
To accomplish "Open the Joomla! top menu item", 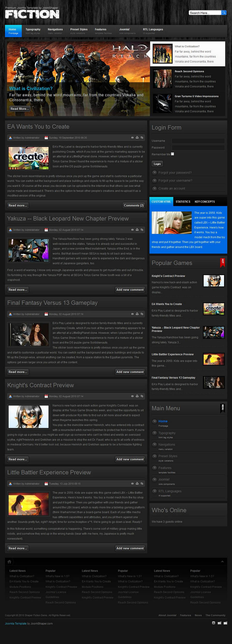I will 127,31.
